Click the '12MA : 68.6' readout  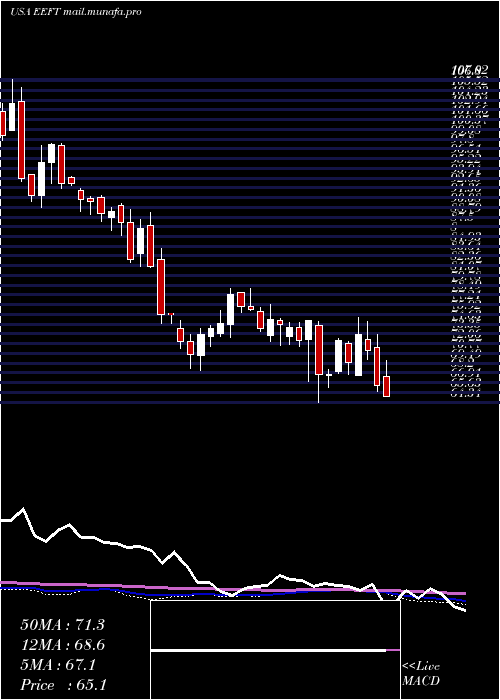(x=62, y=645)
